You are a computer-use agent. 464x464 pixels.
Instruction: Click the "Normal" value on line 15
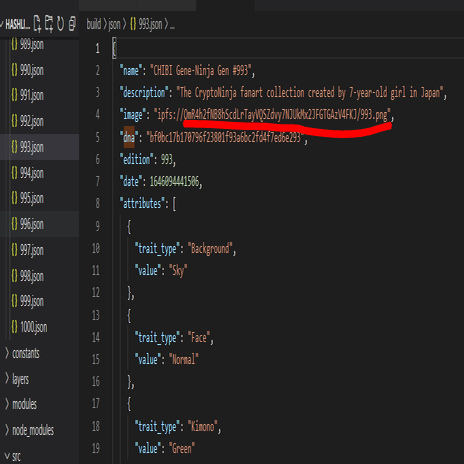[x=184, y=360]
